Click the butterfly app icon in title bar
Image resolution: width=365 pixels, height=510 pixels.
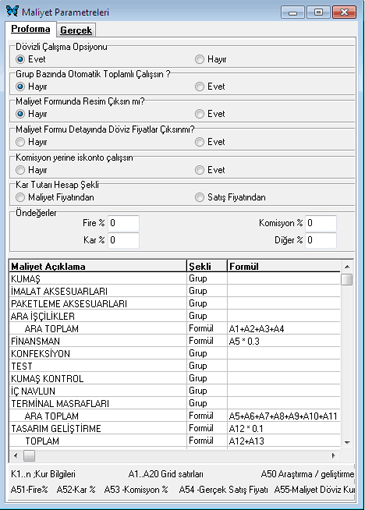click(12, 11)
